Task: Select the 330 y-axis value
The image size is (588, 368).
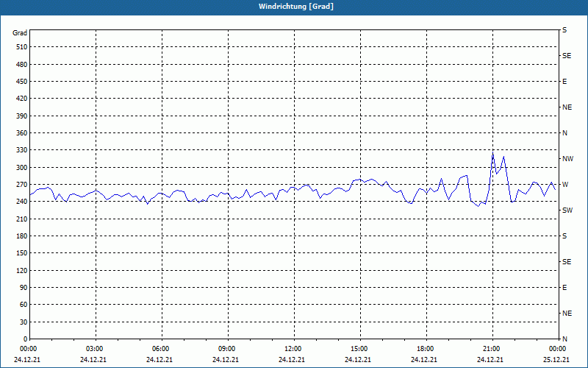Action: [22, 150]
